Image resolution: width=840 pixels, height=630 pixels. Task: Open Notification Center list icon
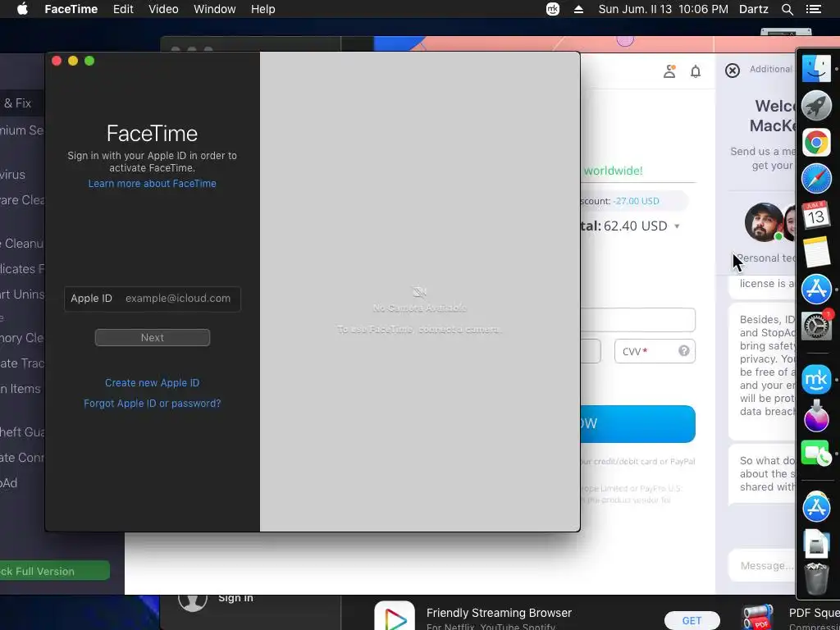pos(813,9)
